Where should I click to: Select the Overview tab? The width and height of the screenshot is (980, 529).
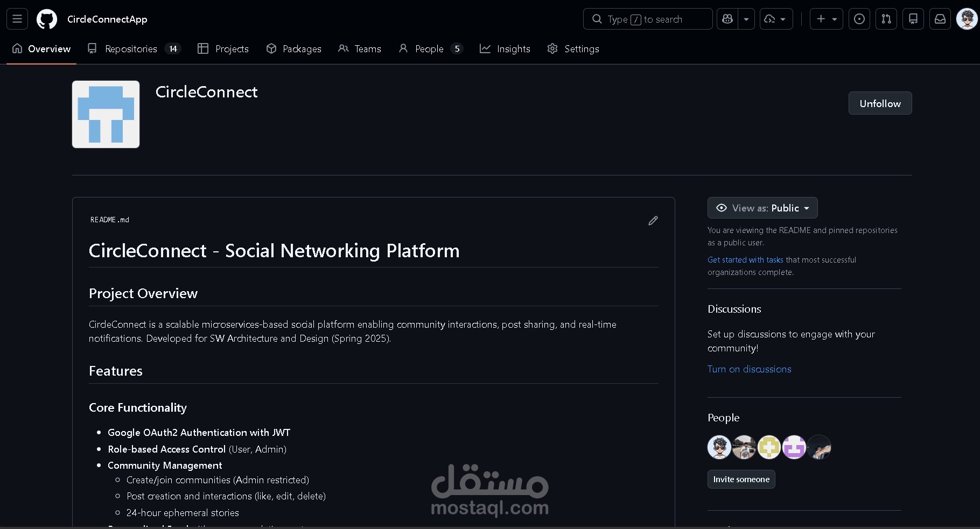(41, 49)
